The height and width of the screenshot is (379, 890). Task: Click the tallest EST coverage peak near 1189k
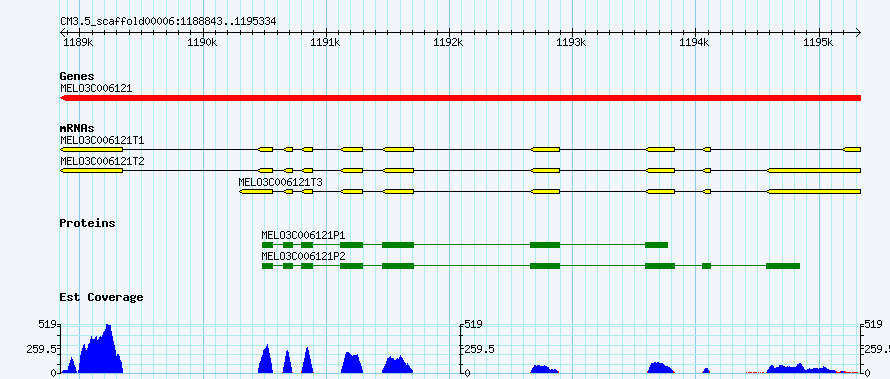101,348
